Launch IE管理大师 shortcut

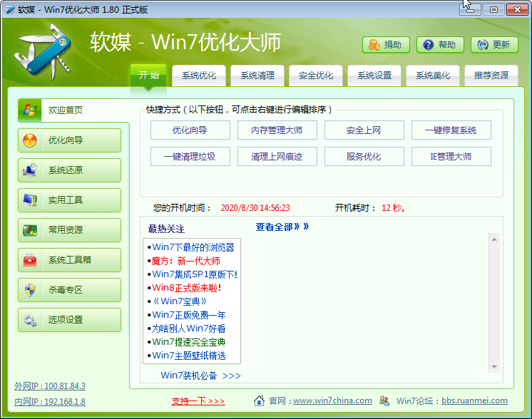point(451,156)
